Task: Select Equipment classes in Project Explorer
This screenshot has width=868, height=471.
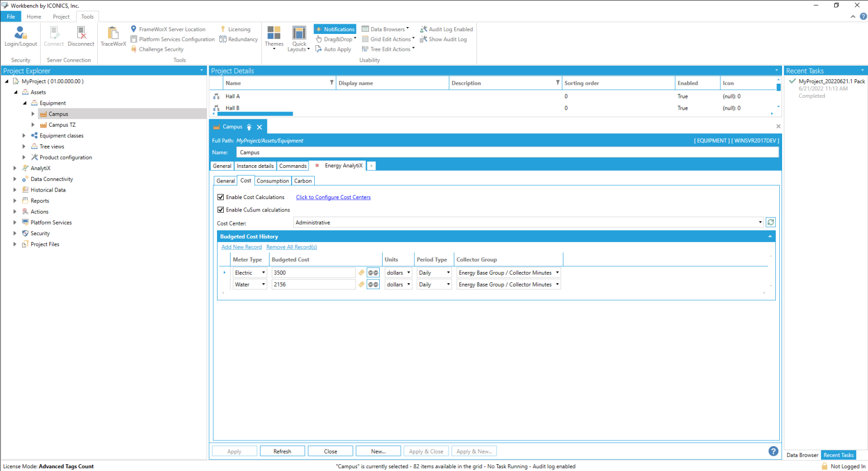Action: point(61,136)
